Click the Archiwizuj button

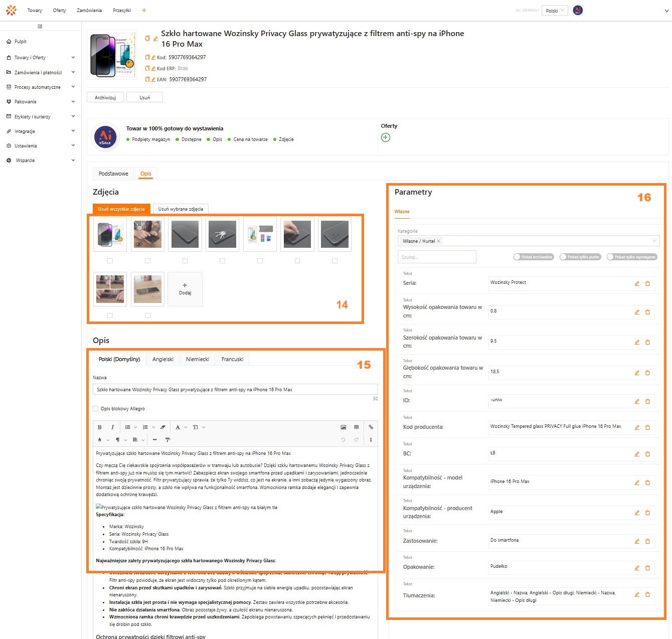coord(105,98)
